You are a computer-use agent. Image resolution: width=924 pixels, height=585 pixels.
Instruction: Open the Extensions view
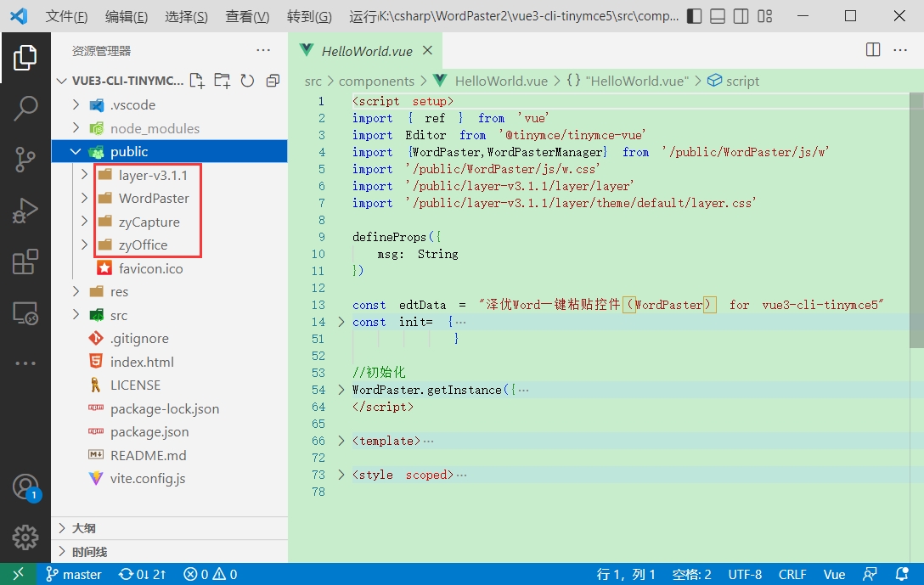[25, 262]
